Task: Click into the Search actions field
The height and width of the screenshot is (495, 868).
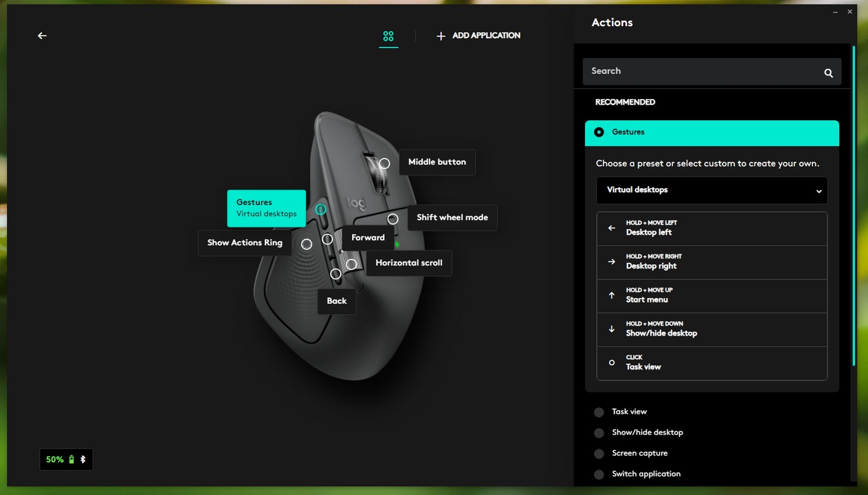Action: pyautogui.click(x=700, y=72)
